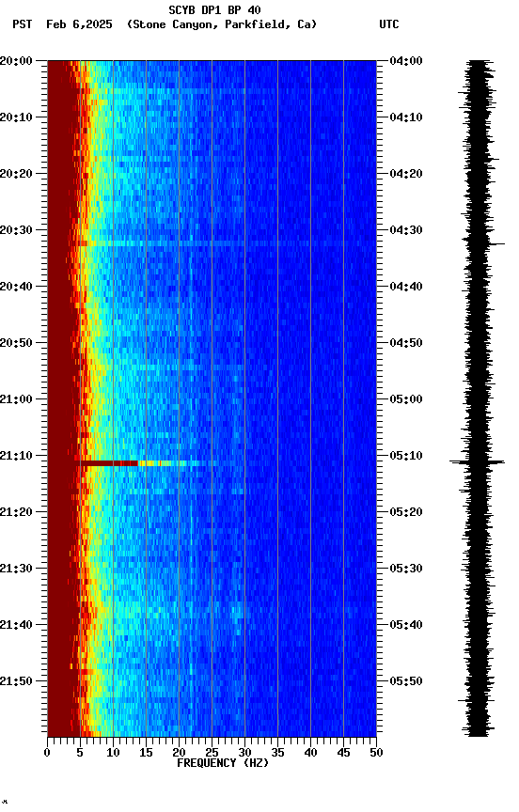
Task: Click the large seismogram spike near 05:11 UTC
Action: click(477, 462)
